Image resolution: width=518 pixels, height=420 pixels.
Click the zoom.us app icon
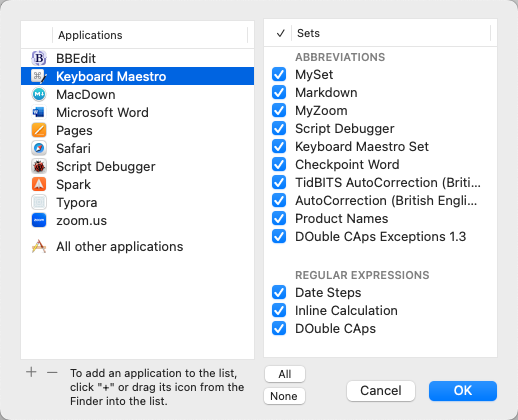click(x=39, y=220)
